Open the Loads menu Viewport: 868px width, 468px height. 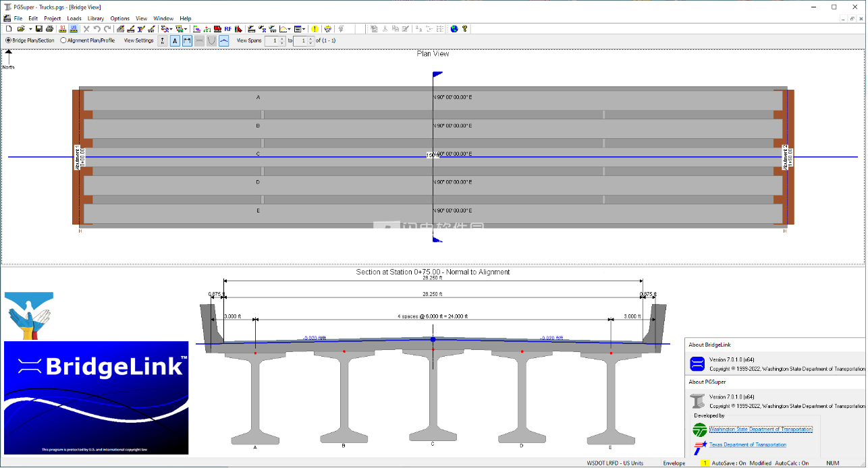[x=74, y=18]
